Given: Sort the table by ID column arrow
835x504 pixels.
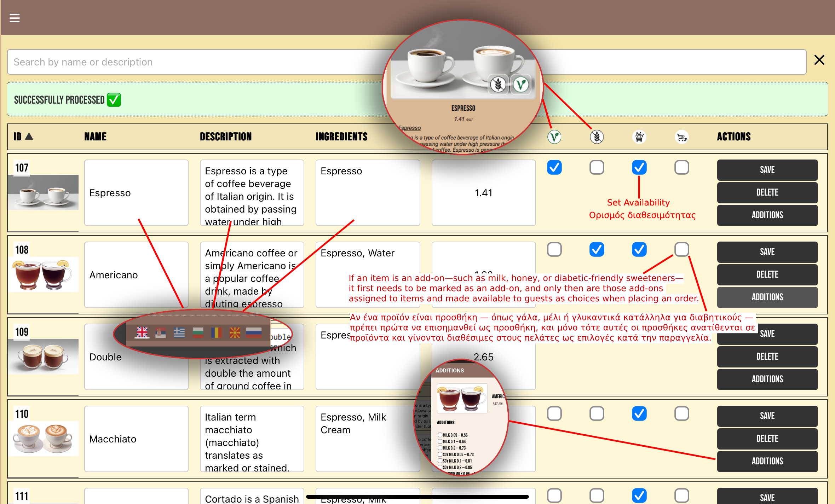Looking at the screenshot, I should click(x=29, y=137).
